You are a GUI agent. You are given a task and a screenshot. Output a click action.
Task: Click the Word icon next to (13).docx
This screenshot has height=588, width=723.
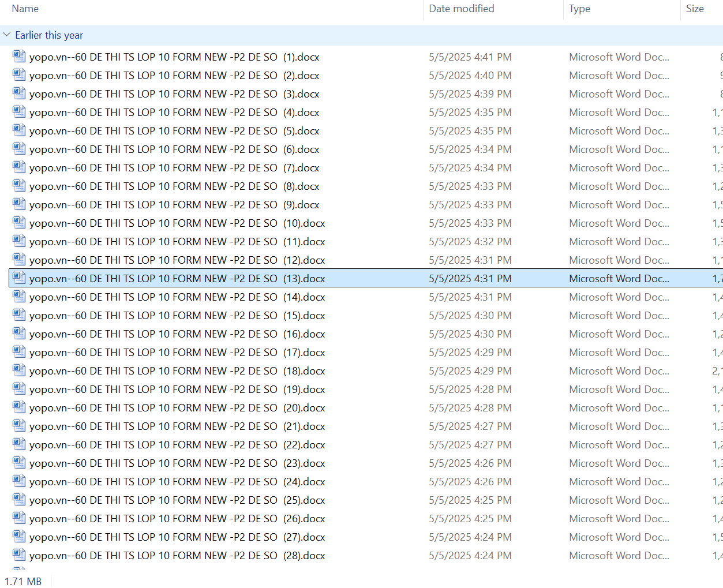19,278
